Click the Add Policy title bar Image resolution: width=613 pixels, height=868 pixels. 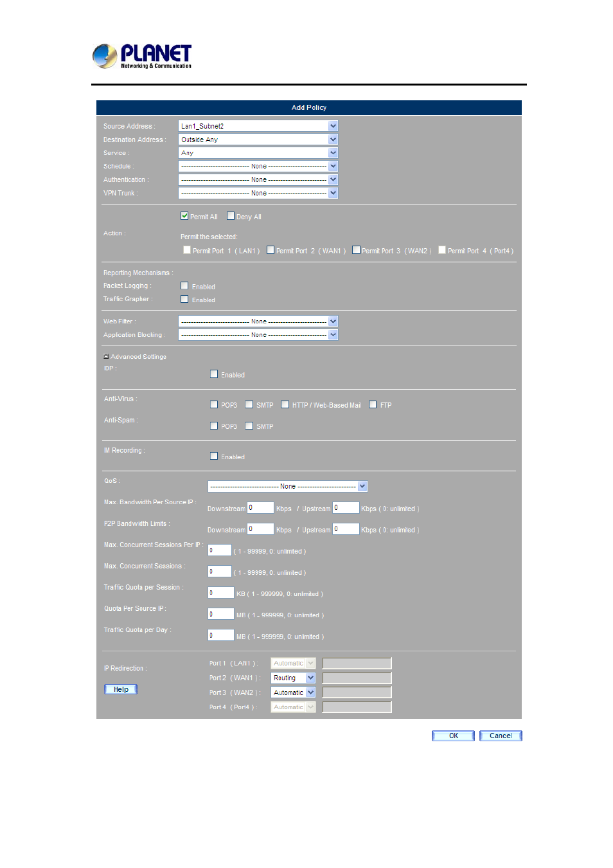click(309, 107)
